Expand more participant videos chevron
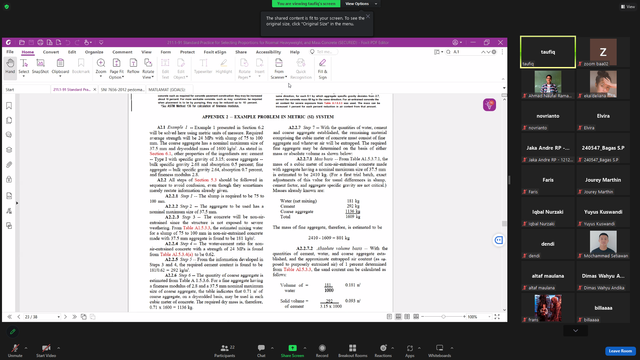 click(x=576, y=331)
